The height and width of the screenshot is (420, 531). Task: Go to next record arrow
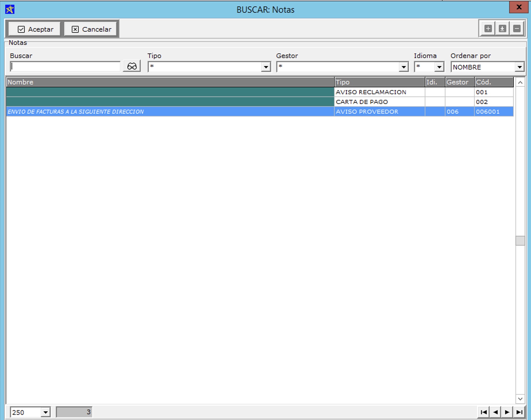[x=507, y=412]
